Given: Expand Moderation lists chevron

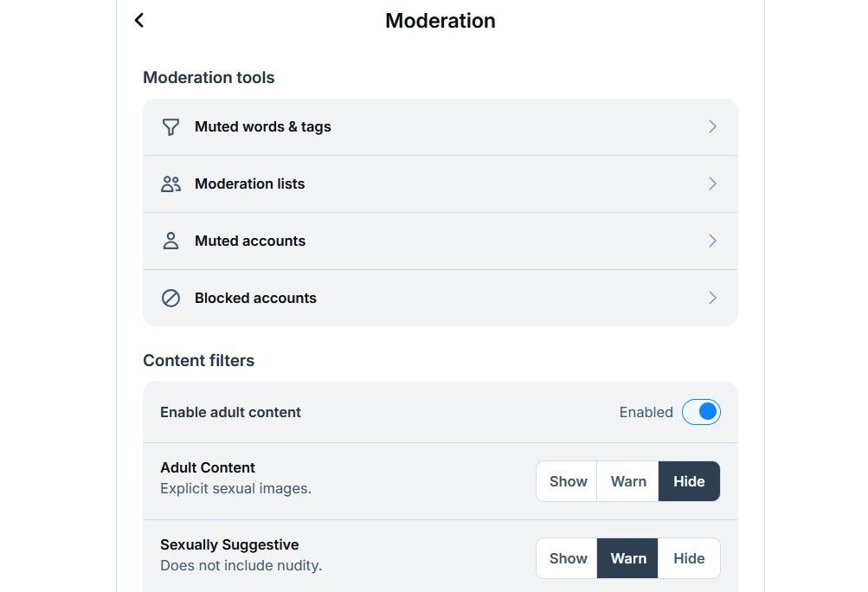Looking at the screenshot, I should 712,183.
